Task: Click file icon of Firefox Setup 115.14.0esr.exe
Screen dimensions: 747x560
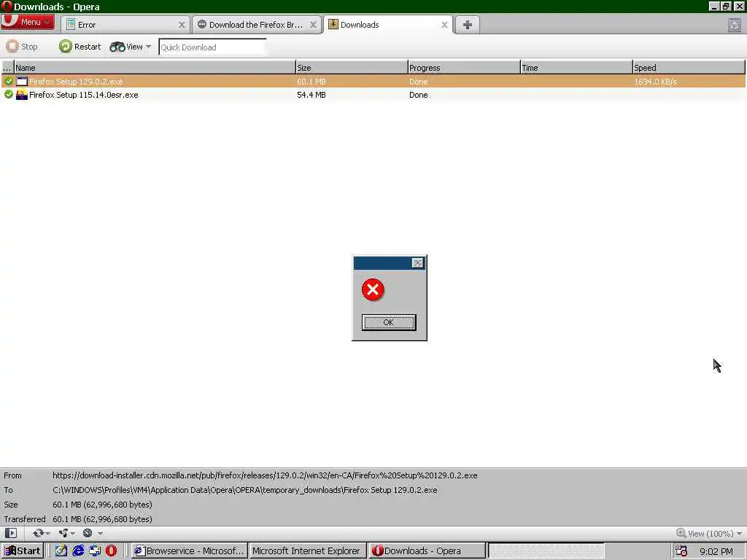Action: coord(22,95)
